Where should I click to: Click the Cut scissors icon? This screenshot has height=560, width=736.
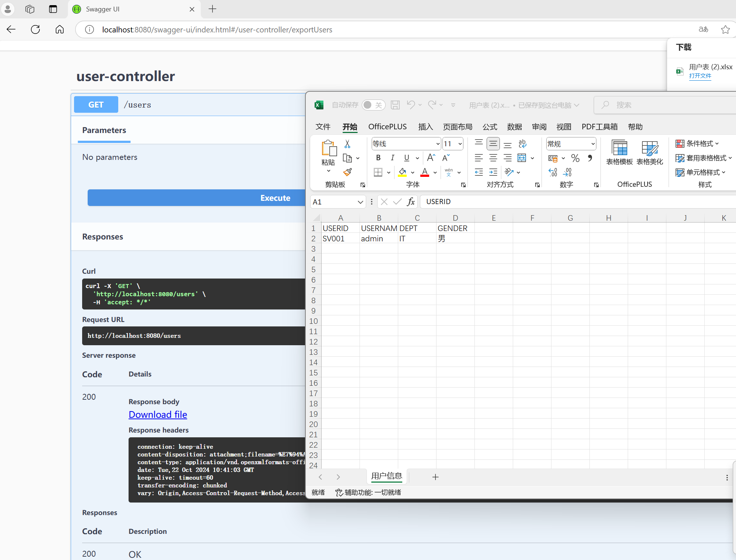(347, 144)
